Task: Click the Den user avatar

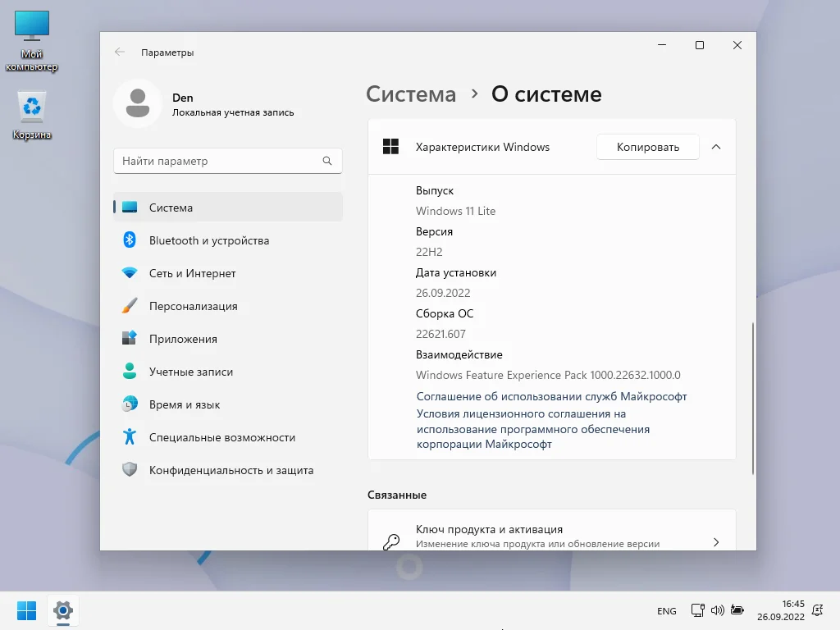Action: pos(138,103)
